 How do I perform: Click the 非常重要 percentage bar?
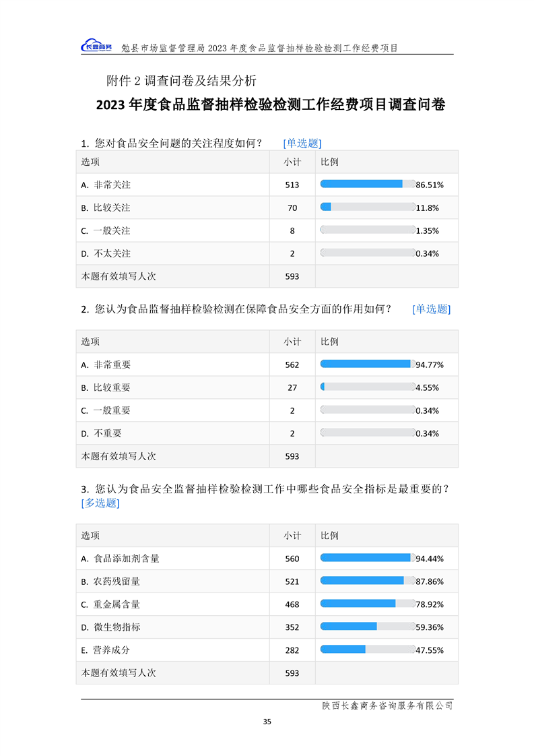368,364
